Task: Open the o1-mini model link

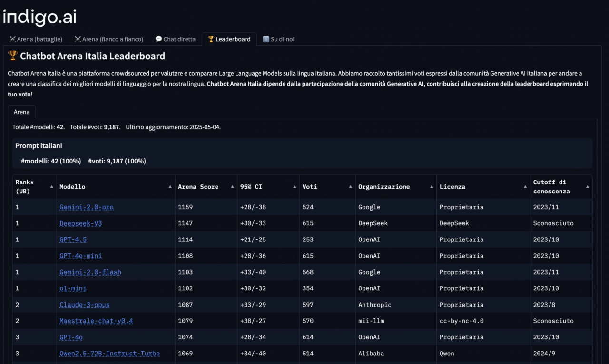Action: click(73, 288)
